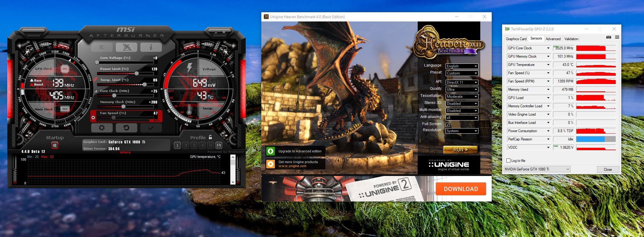The height and width of the screenshot is (237, 644).
Task: Enable GPU-Z Log to file checkbox
Action: click(509, 161)
